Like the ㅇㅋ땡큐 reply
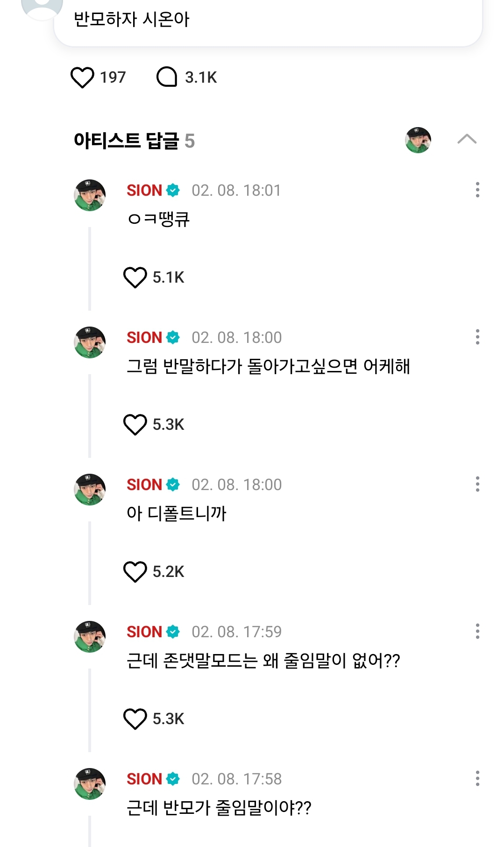The height and width of the screenshot is (847, 504). point(135,278)
